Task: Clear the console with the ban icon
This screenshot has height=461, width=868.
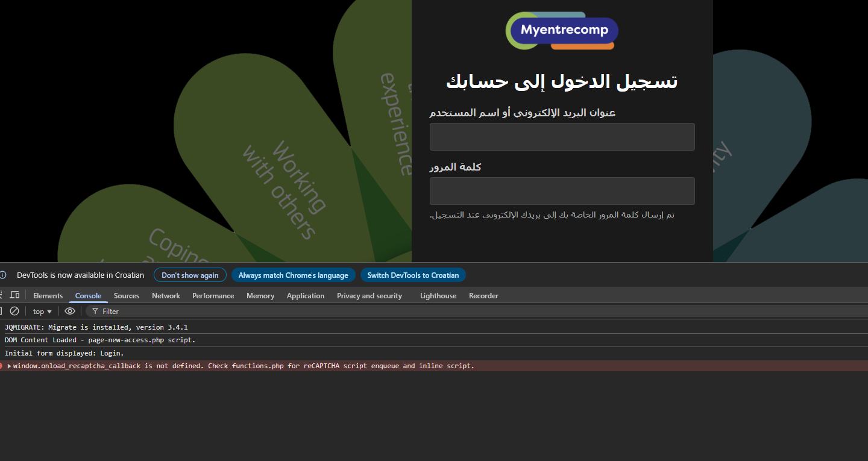Action: coord(14,311)
